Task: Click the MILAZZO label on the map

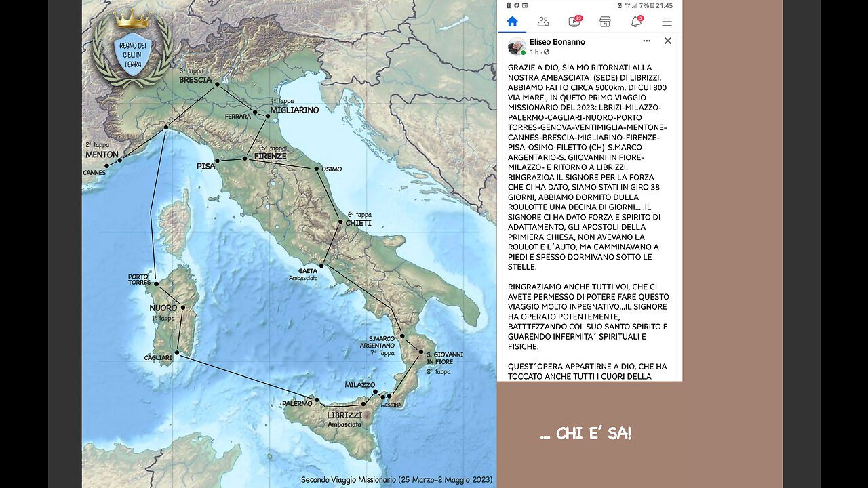Action: pyautogui.click(x=359, y=385)
